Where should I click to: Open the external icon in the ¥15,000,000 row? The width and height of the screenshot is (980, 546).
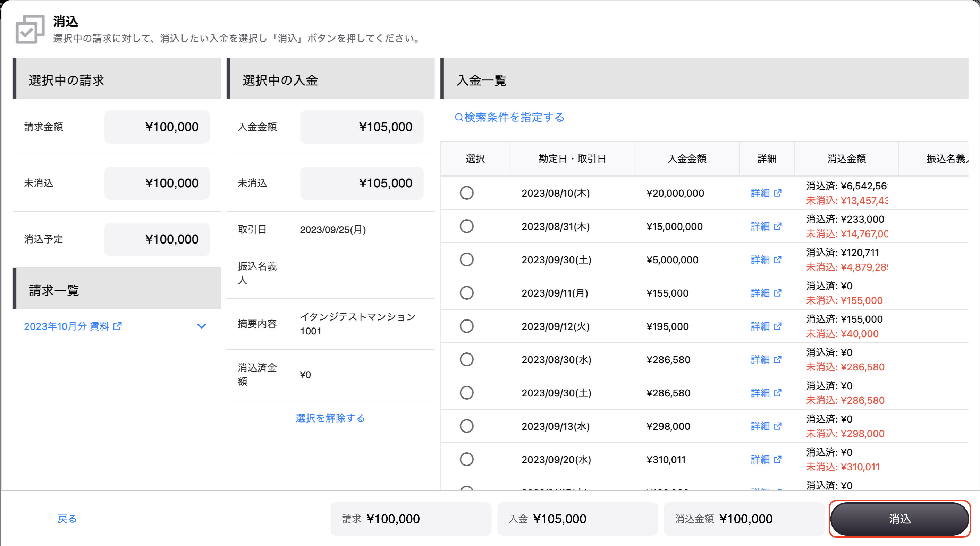pos(778,227)
